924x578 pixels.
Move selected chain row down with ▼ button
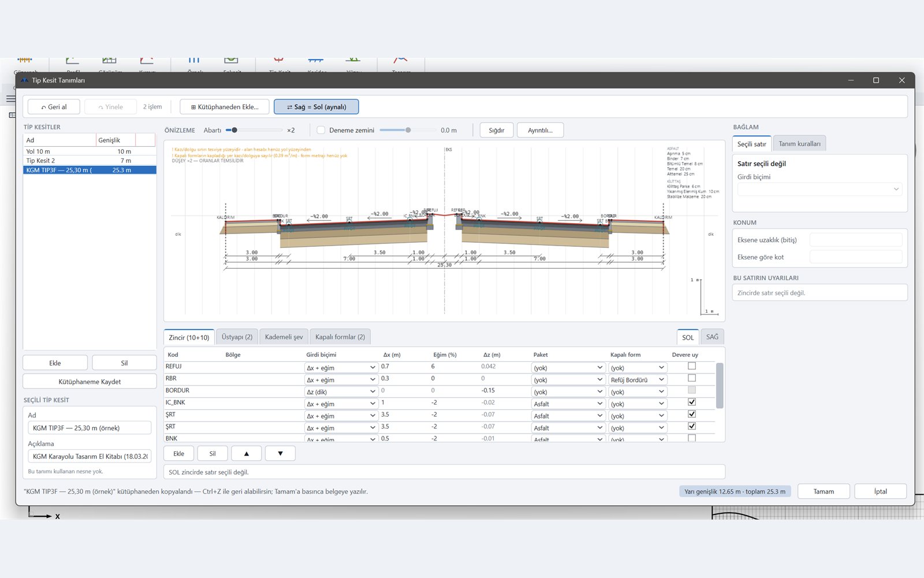pyautogui.click(x=280, y=454)
